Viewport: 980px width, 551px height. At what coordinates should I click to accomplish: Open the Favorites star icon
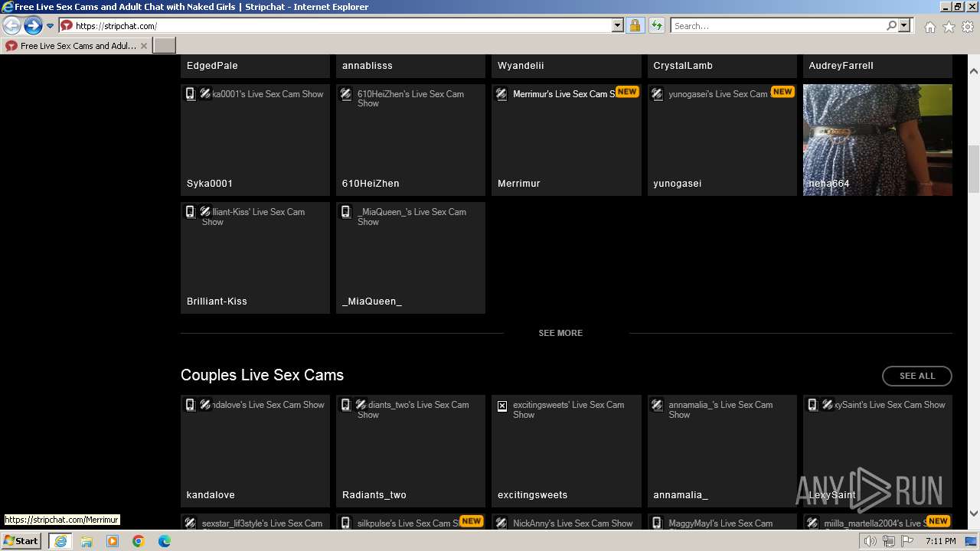pos(949,27)
